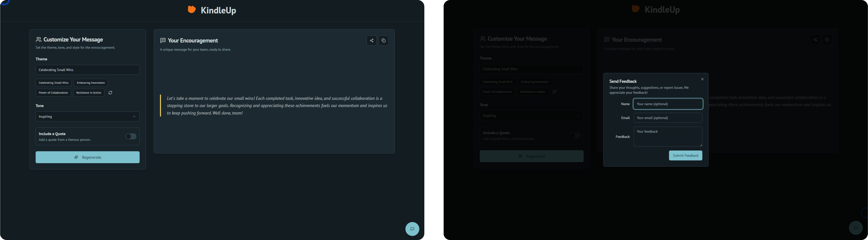Enable the Include a Quote switch
The width and height of the screenshot is (868, 240).
tap(131, 136)
